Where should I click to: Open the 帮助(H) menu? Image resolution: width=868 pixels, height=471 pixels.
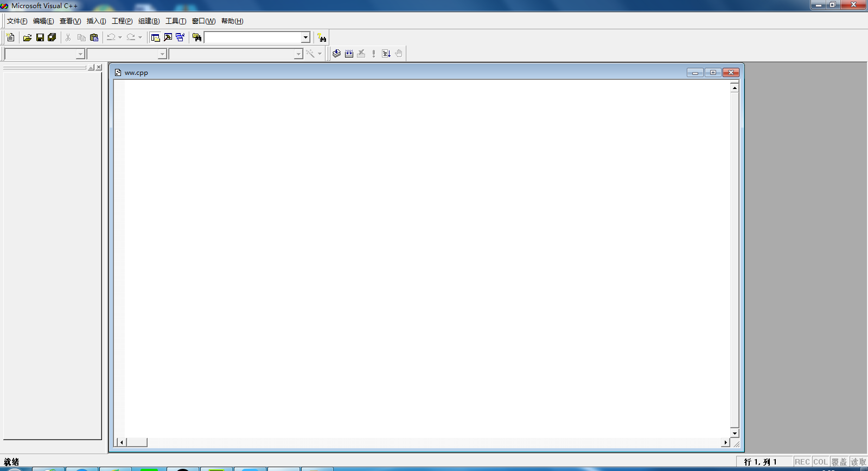tap(232, 21)
